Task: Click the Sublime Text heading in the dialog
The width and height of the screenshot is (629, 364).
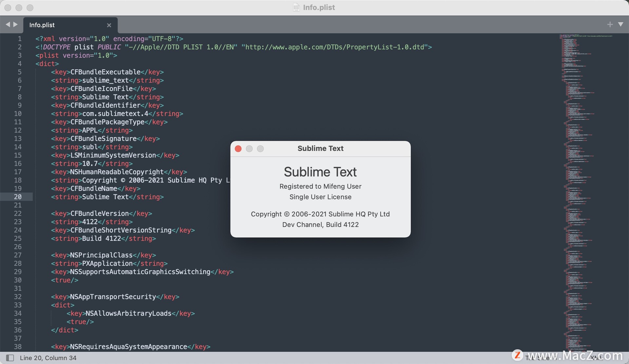Action: 320,172
